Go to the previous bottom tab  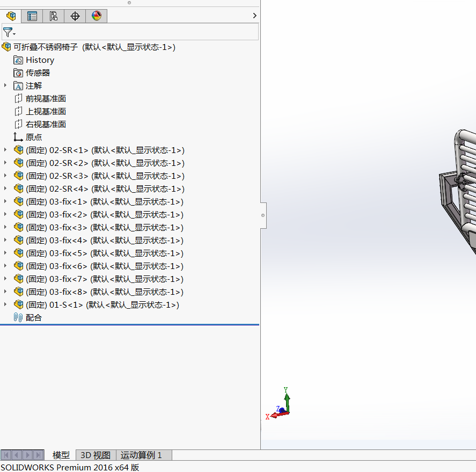[x=17, y=455]
